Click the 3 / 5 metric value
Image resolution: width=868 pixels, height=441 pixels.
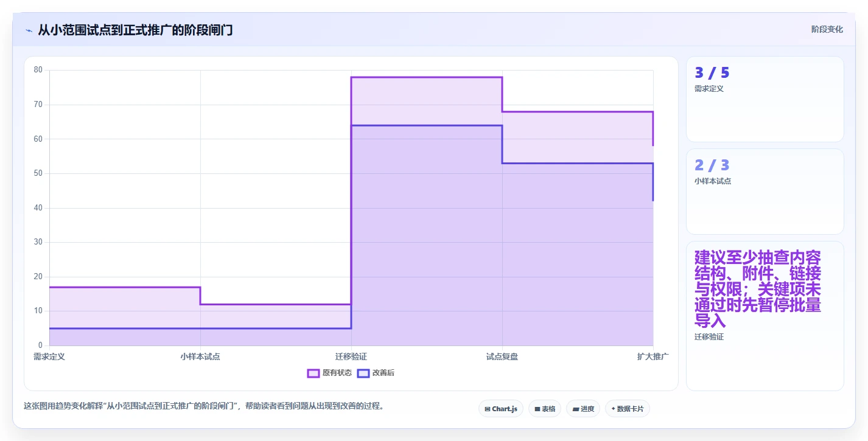click(x=712, y=73)
